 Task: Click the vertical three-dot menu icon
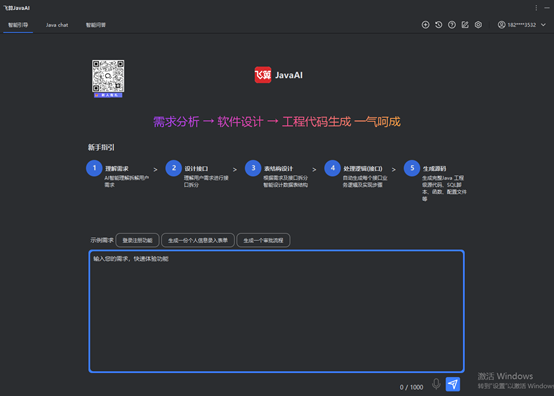click(536, 8)
